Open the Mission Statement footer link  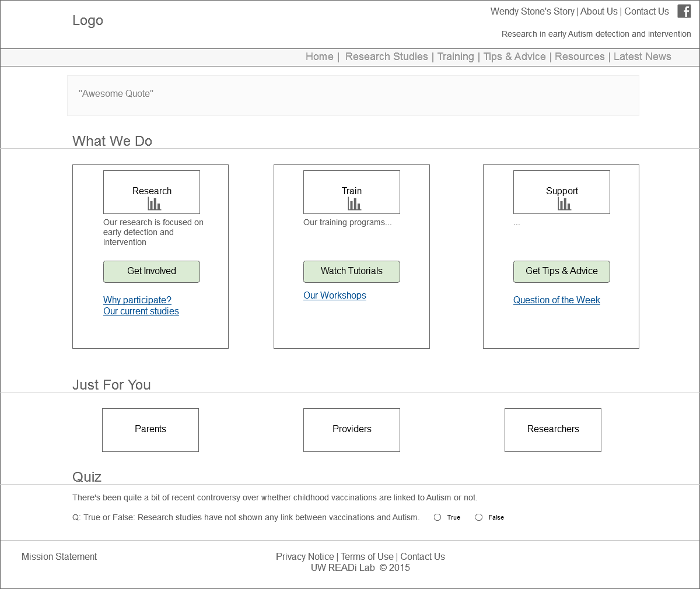(x=60, y=557)
